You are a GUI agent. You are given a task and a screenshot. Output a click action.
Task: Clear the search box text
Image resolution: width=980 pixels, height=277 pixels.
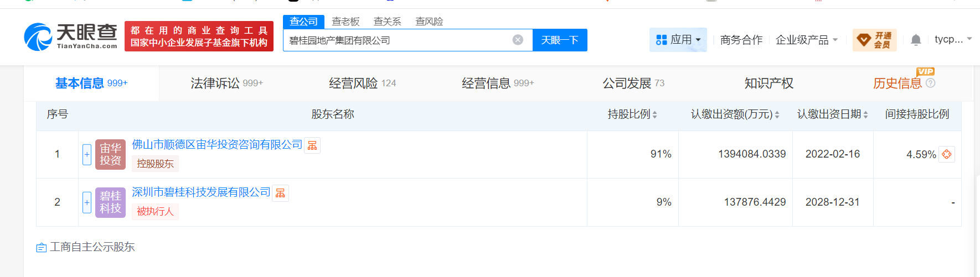tap(518, 40)
